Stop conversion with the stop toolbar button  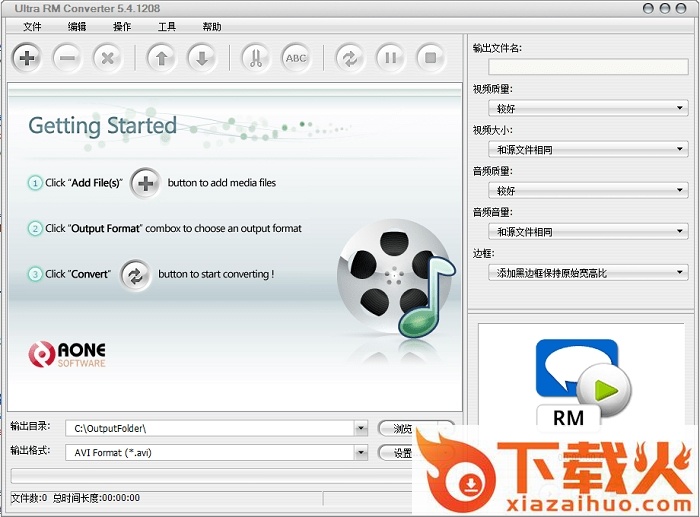click(431, 58)
